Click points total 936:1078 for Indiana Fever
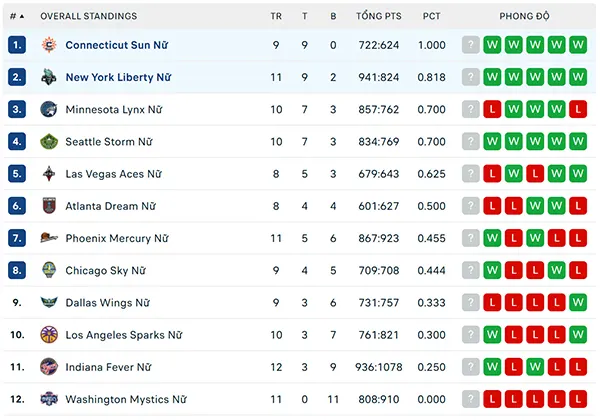This screenshot has width=600, height=420. pyautogui.click(x=379, y=367)
